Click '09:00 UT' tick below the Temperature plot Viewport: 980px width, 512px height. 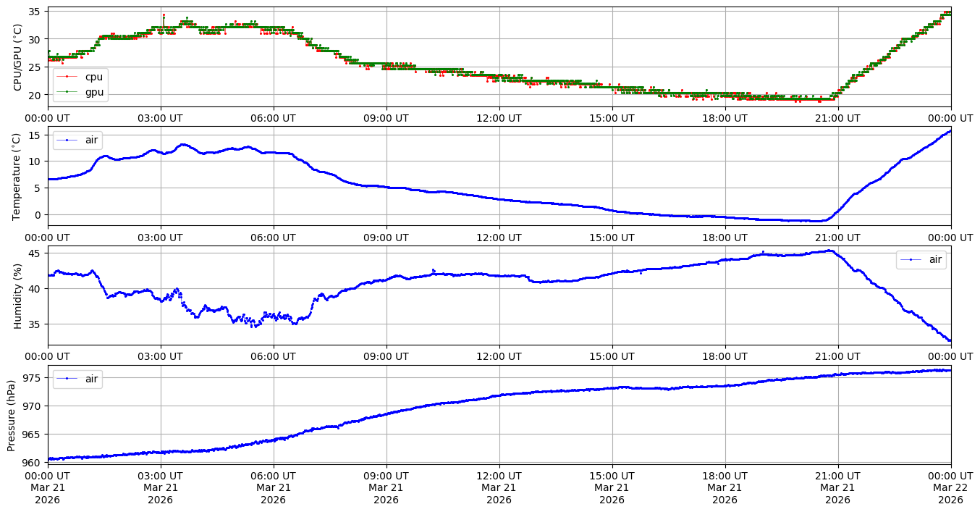[x=386, y=237]
